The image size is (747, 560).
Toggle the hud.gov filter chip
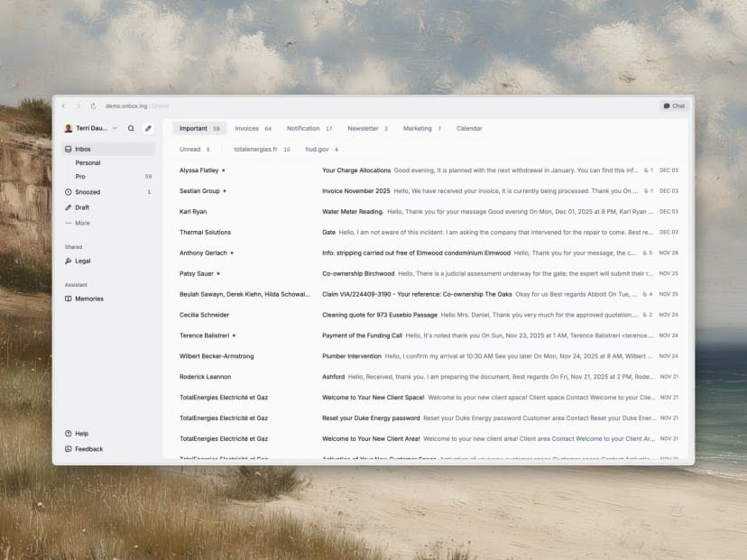(x=321, y=150)
